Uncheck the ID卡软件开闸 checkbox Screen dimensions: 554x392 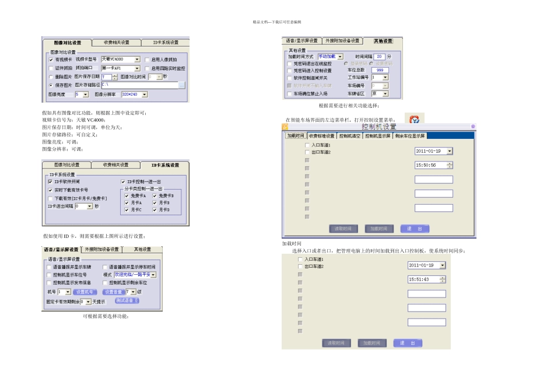(x=50, y=181)
